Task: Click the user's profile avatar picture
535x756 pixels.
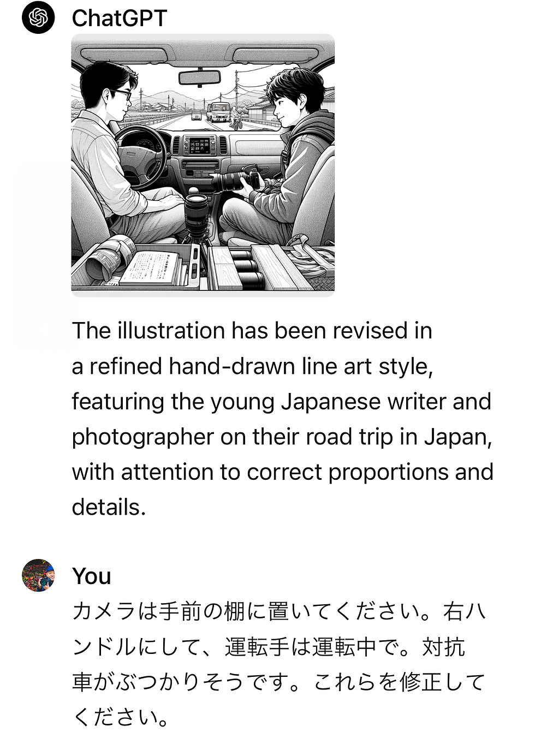Action: click(38, 575)
